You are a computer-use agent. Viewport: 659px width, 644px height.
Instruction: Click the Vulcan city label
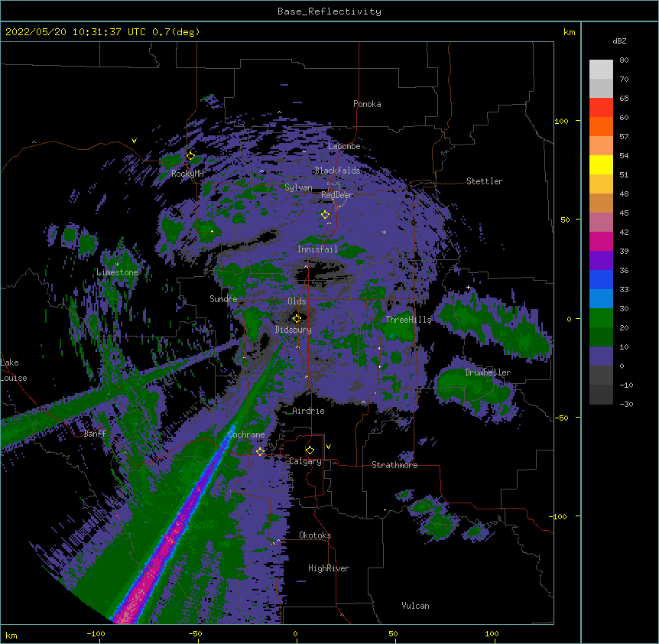coord(415,606)
